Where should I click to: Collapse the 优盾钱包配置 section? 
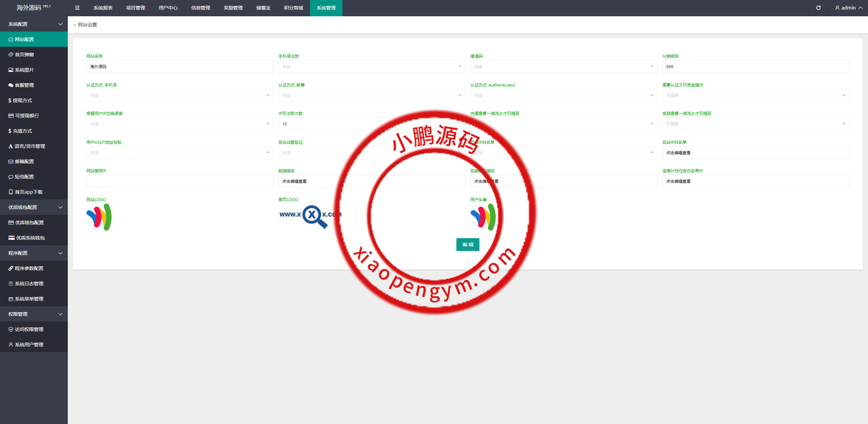34,207
